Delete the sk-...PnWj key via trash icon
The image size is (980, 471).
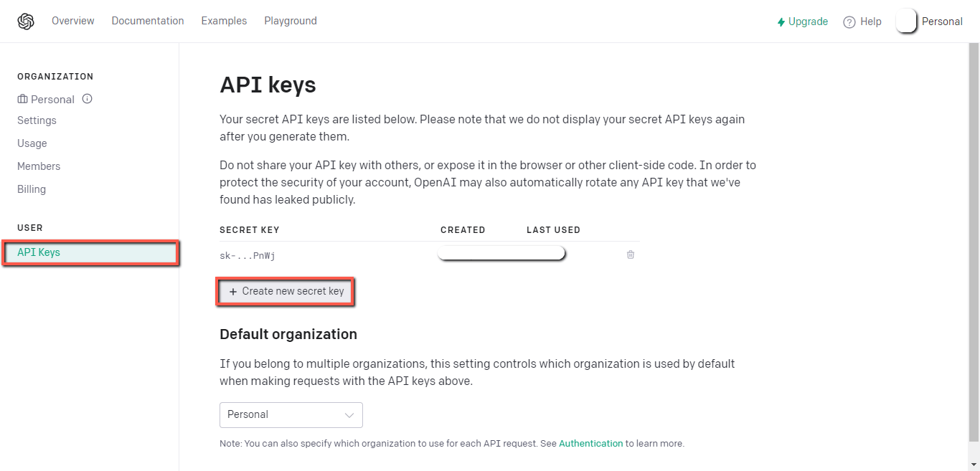pyautogui.click(x=631, y=254)
